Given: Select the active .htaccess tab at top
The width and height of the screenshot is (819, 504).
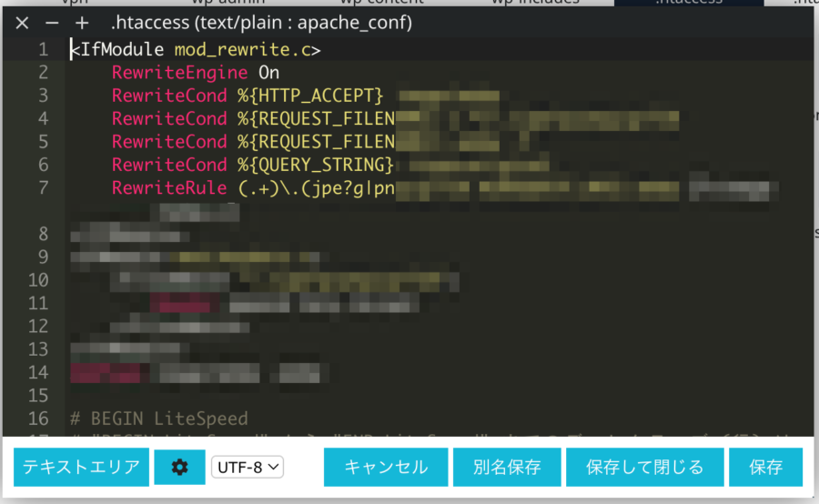Looking at the screenshot, I should click(x=689, y=3).
